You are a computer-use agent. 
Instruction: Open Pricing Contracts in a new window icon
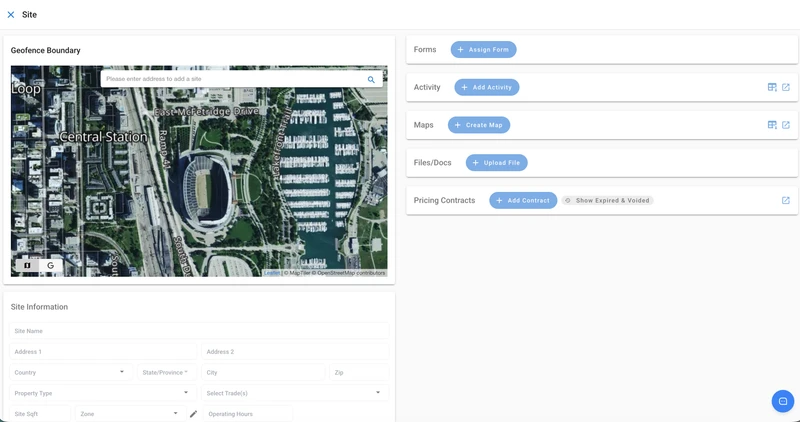coord(786,201)
